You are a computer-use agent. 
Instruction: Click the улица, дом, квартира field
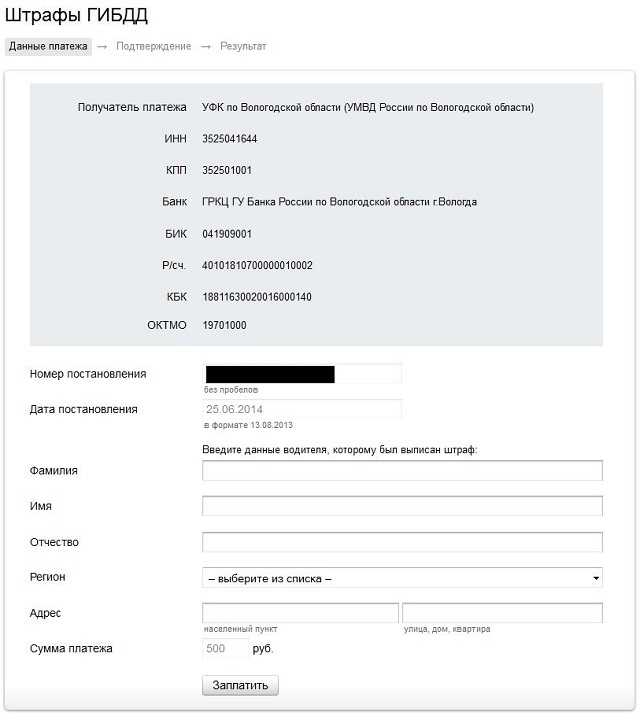coord(502,613)
